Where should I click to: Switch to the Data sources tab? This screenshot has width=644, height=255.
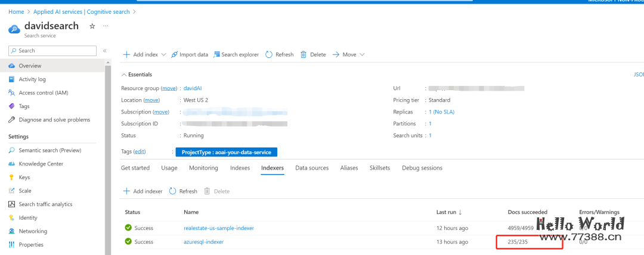point(312,168)
